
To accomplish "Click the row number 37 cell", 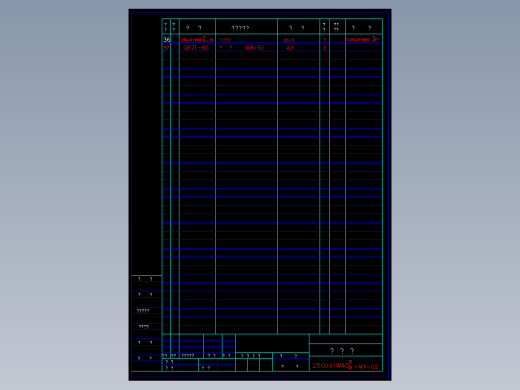I will pyautogui.click(x=166, y=48).
